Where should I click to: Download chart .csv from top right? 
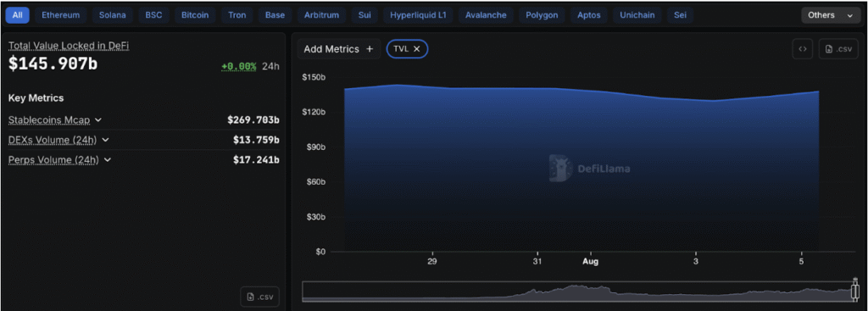838,48
